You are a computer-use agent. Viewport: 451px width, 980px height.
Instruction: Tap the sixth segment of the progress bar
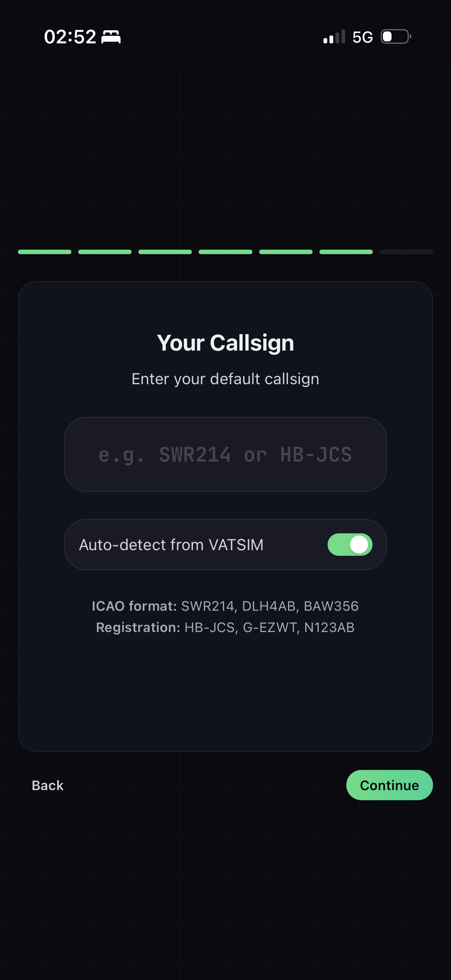tap(346, 252)
